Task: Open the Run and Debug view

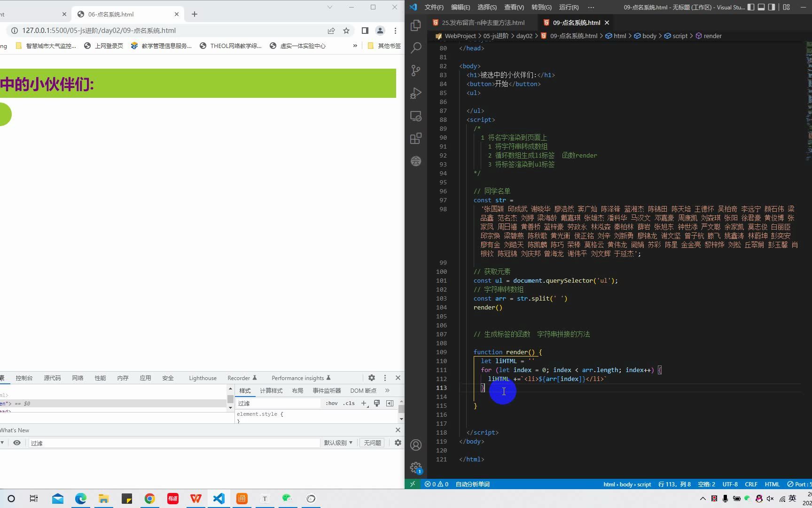Action: point(416,93)
